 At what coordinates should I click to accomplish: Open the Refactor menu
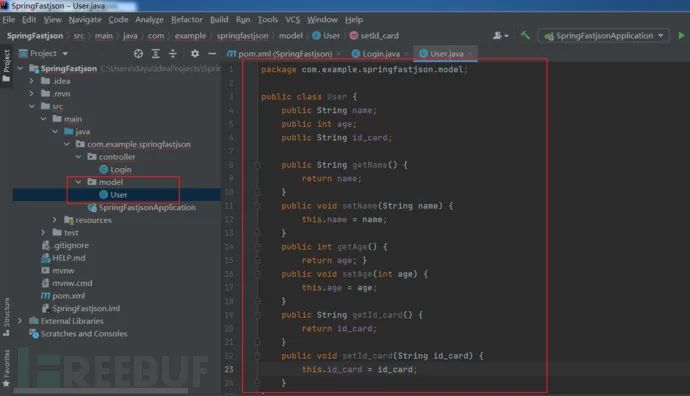pos(187,20)
